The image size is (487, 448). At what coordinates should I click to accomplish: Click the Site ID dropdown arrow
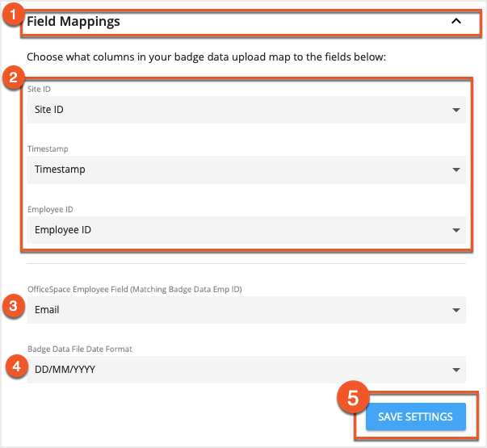456,110
